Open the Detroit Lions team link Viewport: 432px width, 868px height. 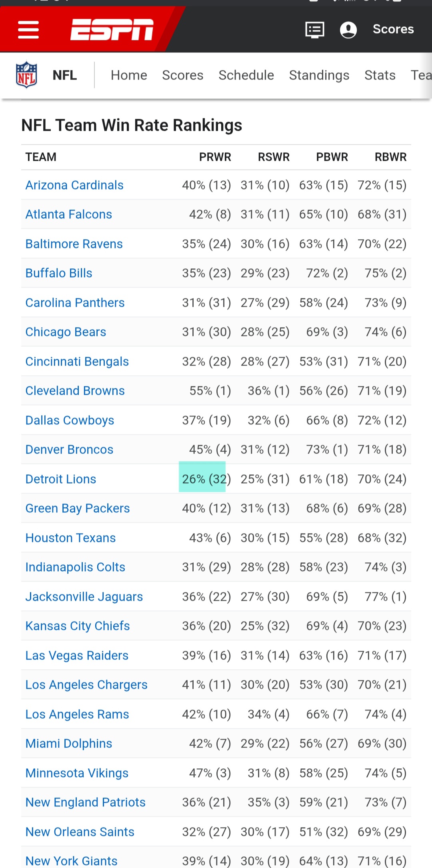tap(61, 479)
